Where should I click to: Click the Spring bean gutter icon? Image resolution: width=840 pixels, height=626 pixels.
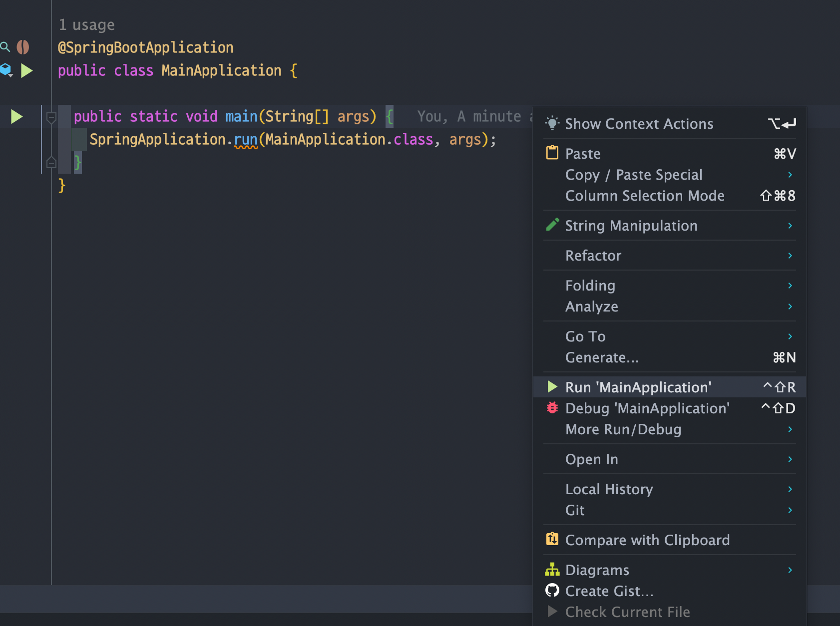(x=23, y=47)
